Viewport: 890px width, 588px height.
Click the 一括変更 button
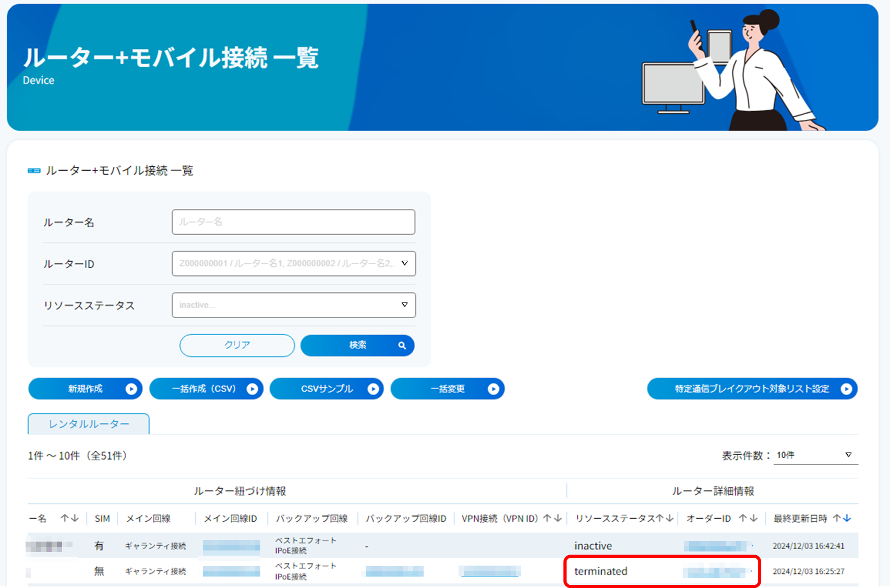coord(448,389)
